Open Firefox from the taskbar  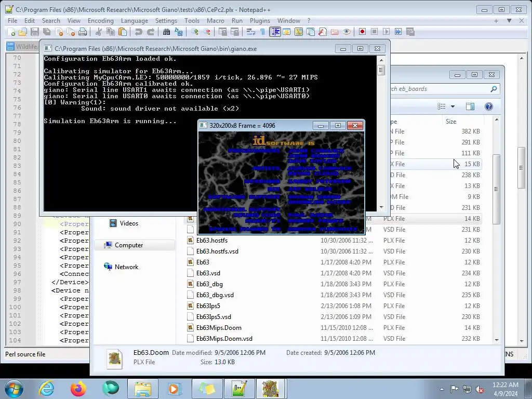pos(78,389)
